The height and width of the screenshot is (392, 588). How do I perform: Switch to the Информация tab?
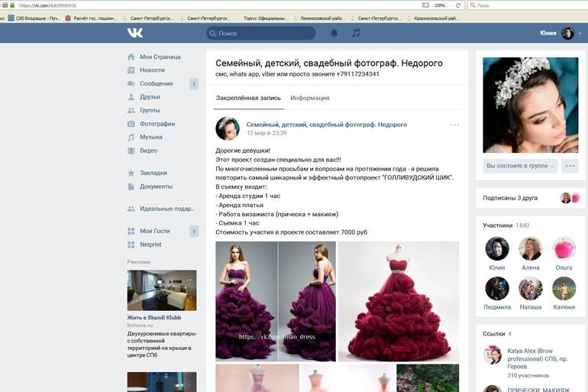[309, 98]
